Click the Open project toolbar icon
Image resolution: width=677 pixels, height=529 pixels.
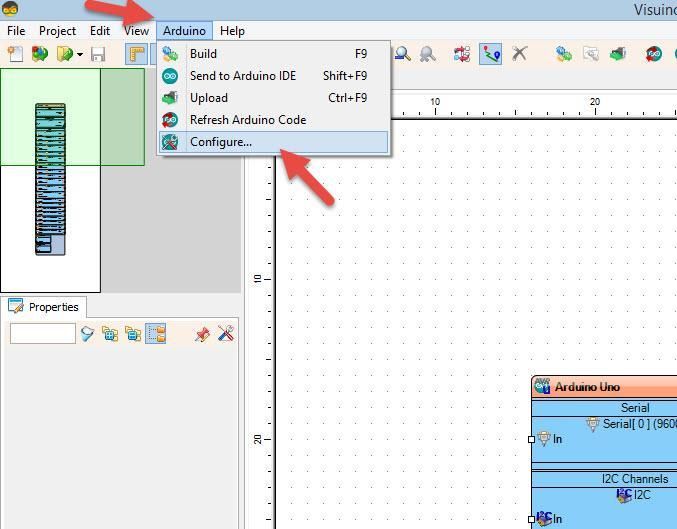point(40,54)
